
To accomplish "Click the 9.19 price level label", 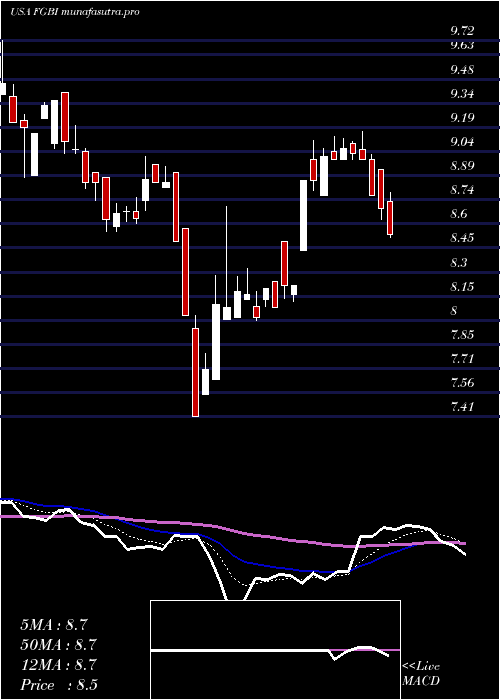I will [462, 118].
